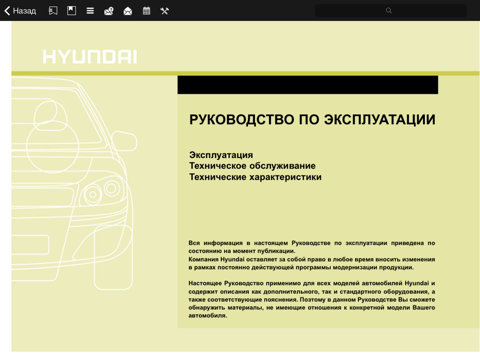Viewport: 480px width, 360px height.
Task: Go back with the Назад button
Action: point(20,11)
